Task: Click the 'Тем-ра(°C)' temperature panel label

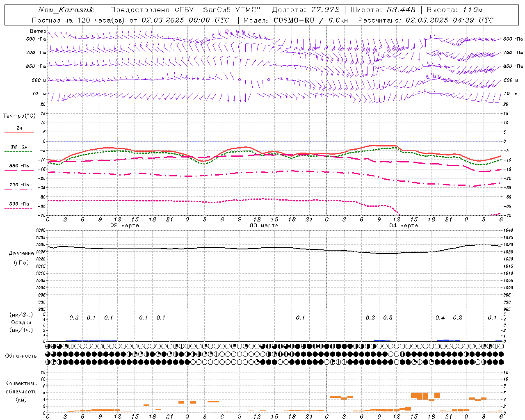Action: [x=19, y=116]
